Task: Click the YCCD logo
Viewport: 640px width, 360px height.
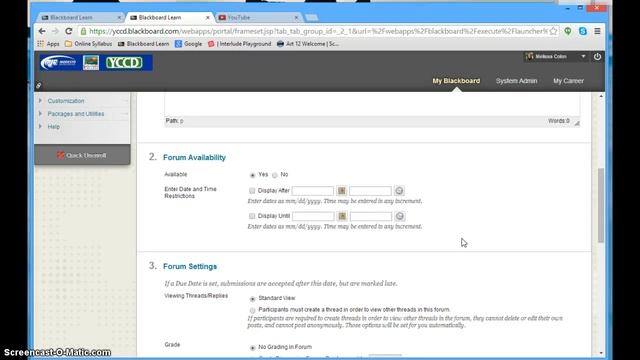Action: 124,62
